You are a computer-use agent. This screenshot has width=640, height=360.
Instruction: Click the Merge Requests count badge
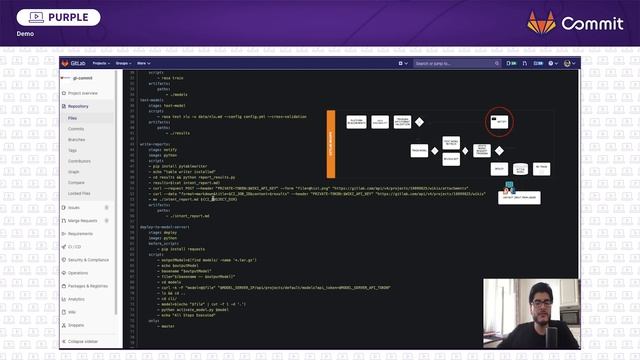(107, 221)
